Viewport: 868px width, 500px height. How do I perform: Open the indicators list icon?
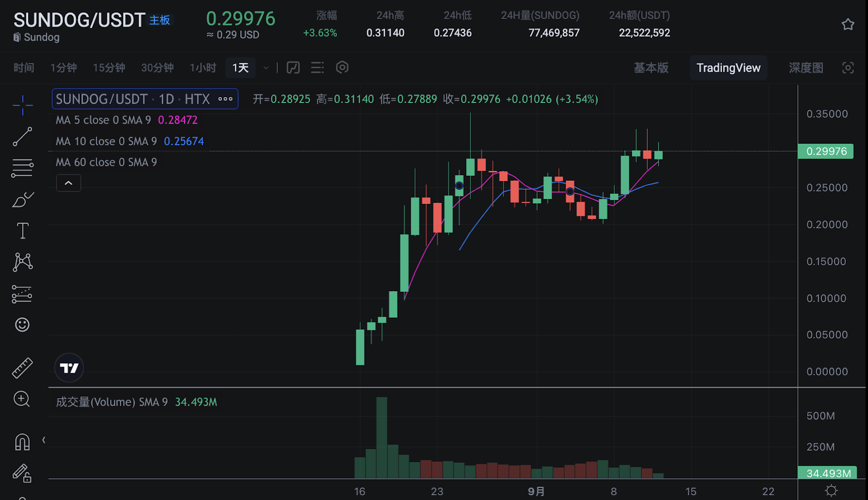pyautogui.click(x=317, y=68)
